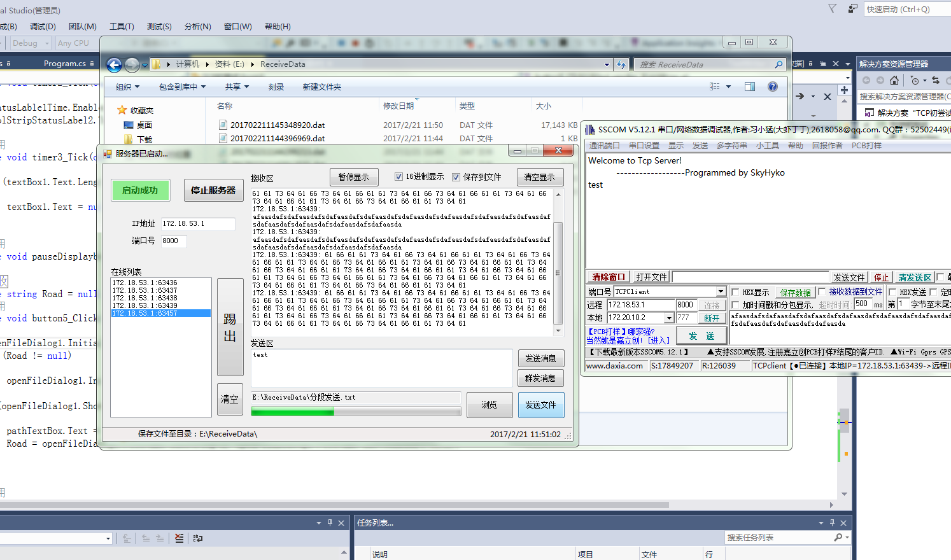
Task: Click the 停止服务器 button
Action: coord(214,190)
